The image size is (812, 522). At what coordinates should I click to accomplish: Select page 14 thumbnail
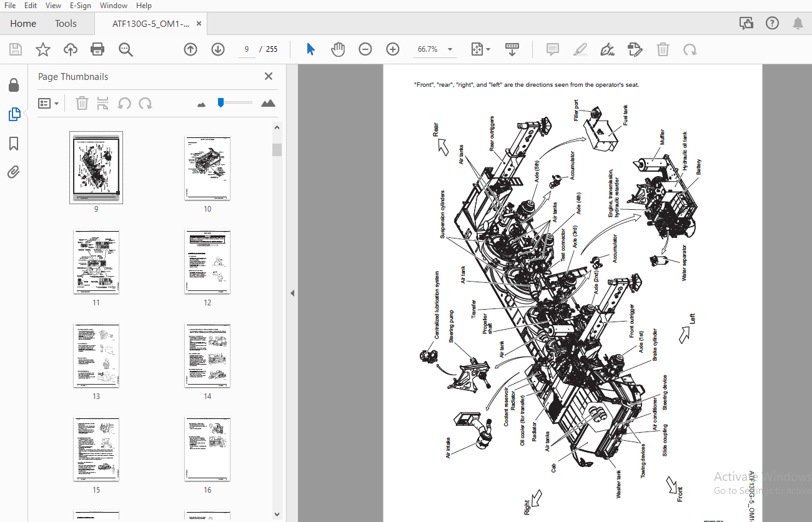(x=207, y=355)
